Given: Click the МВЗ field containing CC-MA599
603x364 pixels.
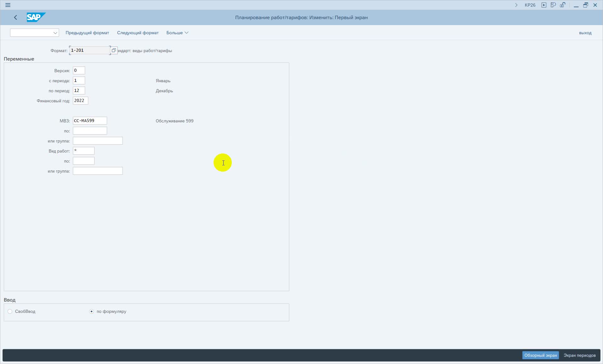Looking at the screenshot, I should tap(90, 121).
